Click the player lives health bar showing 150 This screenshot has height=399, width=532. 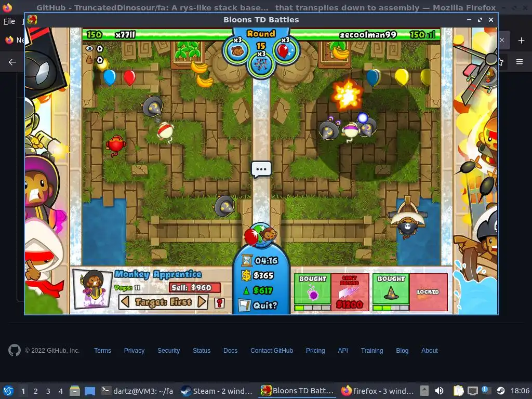(157, 34)
